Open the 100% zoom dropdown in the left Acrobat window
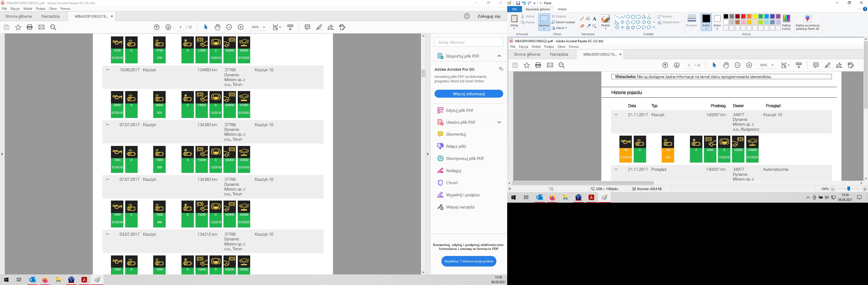This screenshot has width=868, height=285. point(264,27)
